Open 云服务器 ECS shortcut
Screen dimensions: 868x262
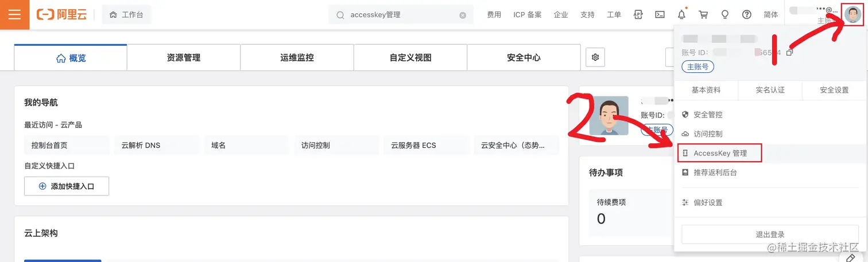427,145
